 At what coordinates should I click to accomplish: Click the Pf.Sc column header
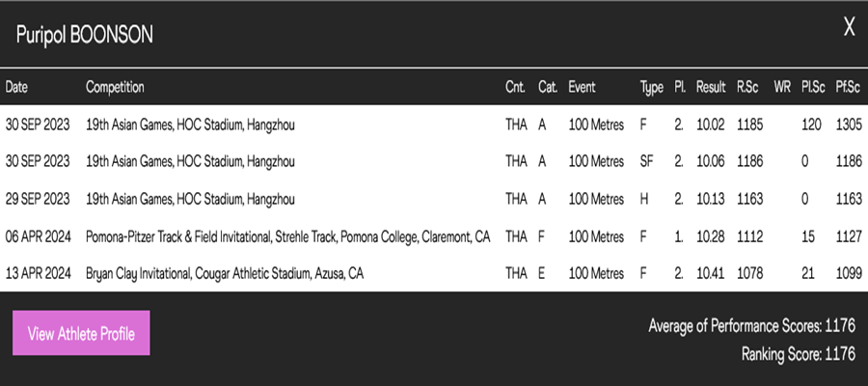[848, 88]
